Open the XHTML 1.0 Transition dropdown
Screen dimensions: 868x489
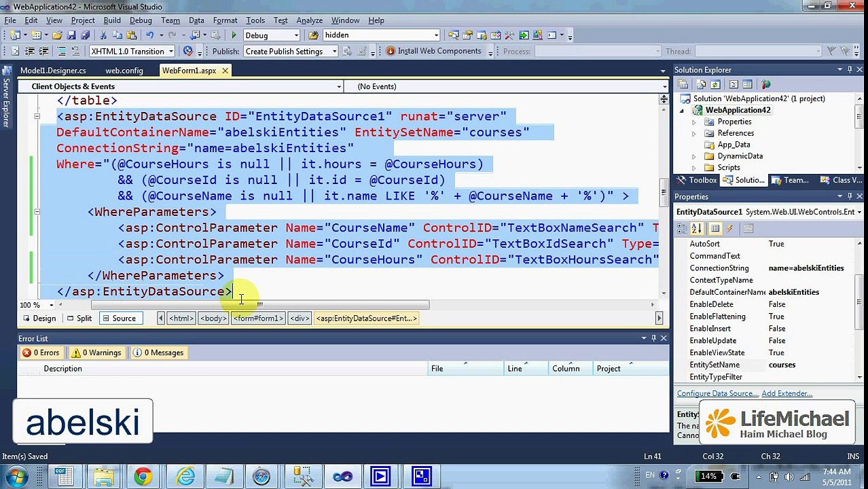(170, 52)
